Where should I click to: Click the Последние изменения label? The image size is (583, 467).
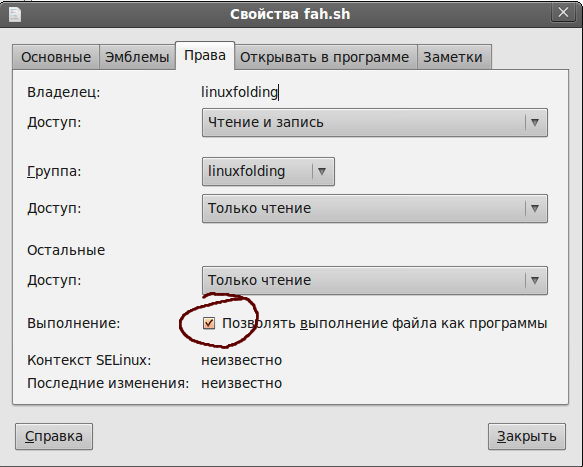[x=108, y=383]
